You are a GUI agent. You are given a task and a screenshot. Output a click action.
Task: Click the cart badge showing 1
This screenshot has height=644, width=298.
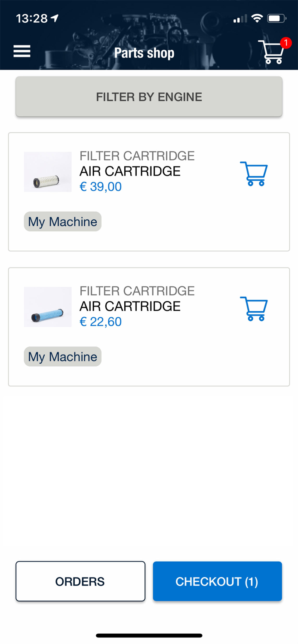[286, 43]
